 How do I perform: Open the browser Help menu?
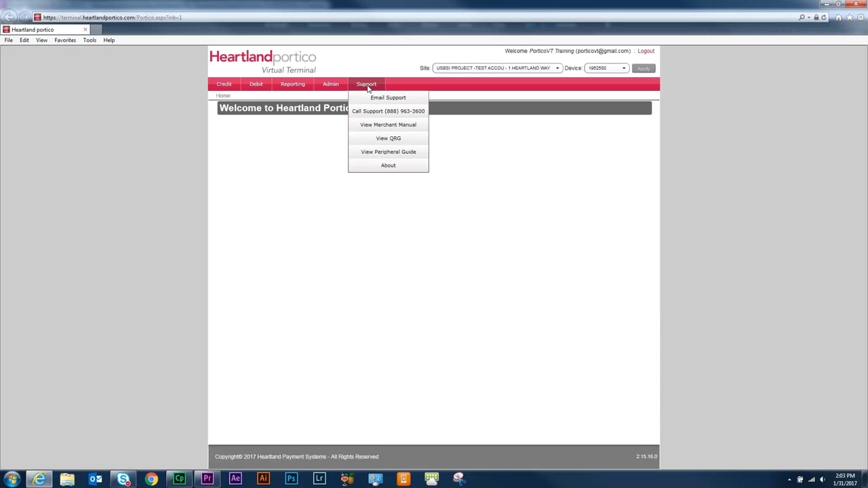pos(109,40)
